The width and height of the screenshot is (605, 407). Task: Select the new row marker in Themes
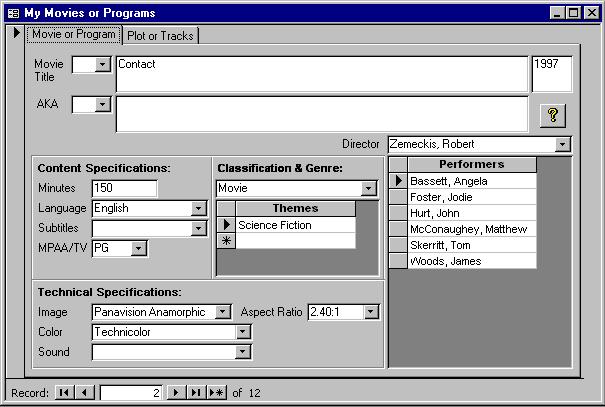click(227, 241)
